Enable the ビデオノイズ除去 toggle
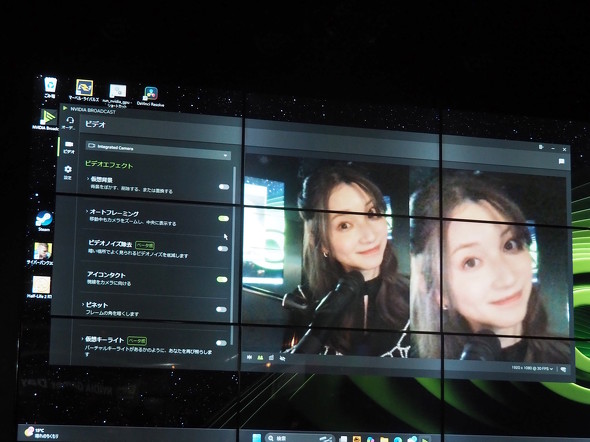The width and height of the screenshot is (590, 442). point(222,248)
